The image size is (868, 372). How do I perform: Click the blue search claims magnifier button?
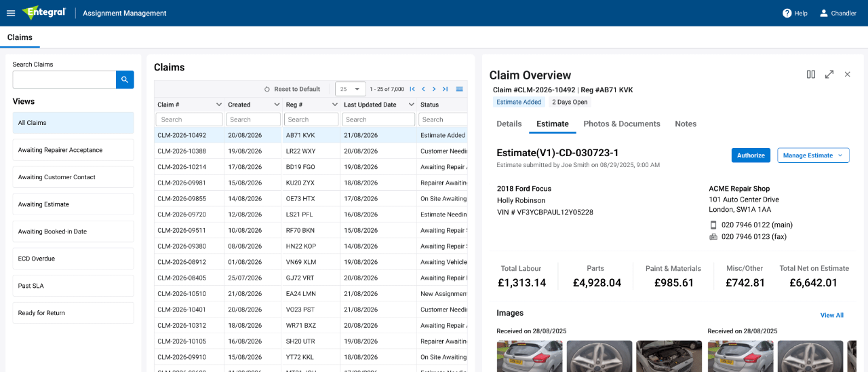(x=125, y=79)
